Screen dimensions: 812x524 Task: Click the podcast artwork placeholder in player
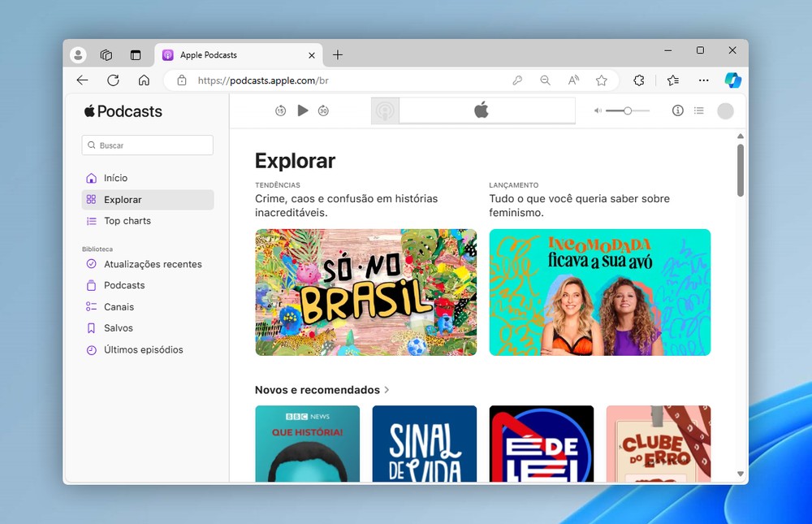pyautogui.click(x=385, y=110)
